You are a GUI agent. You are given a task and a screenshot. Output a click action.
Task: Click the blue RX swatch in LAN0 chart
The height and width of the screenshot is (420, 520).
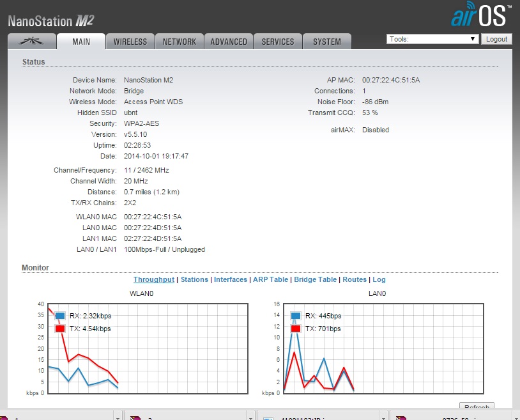(296, 316)
